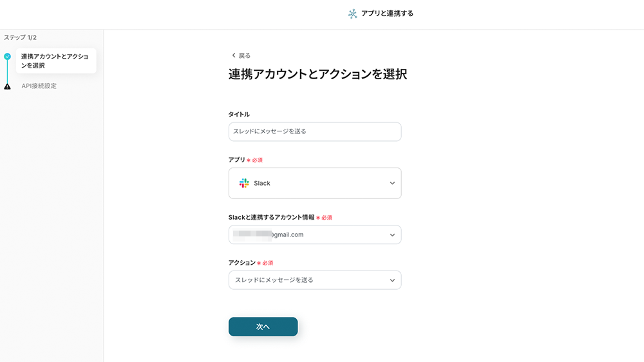This screenshot has height=362, width=644.
Task: Expand the Slack account dropdown chevron
Action: click(392, 235)
